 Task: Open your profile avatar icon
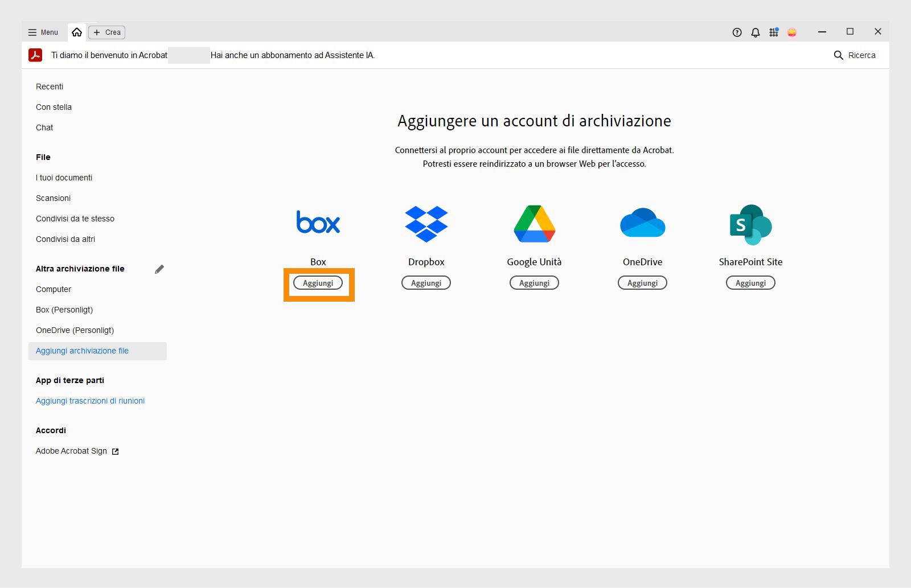point(793,32)
